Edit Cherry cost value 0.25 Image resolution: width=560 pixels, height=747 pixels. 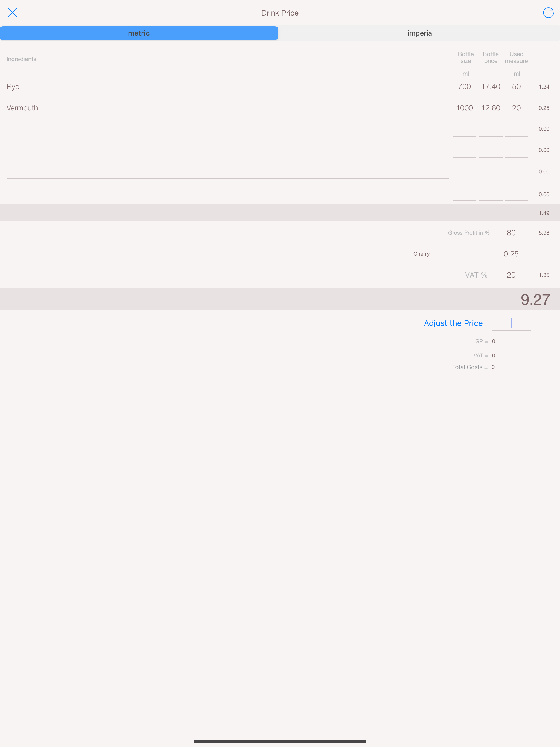click(x=511, y=254)
